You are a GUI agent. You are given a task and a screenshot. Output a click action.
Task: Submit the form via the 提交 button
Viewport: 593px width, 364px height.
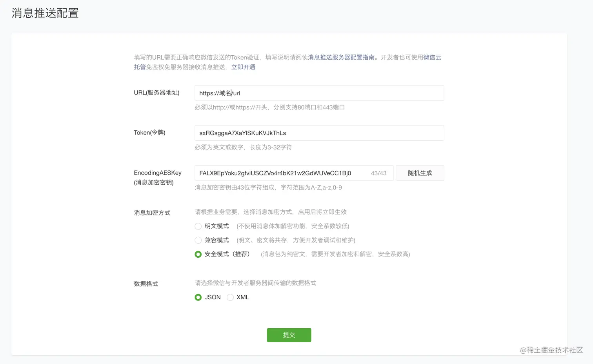point(289,335)
